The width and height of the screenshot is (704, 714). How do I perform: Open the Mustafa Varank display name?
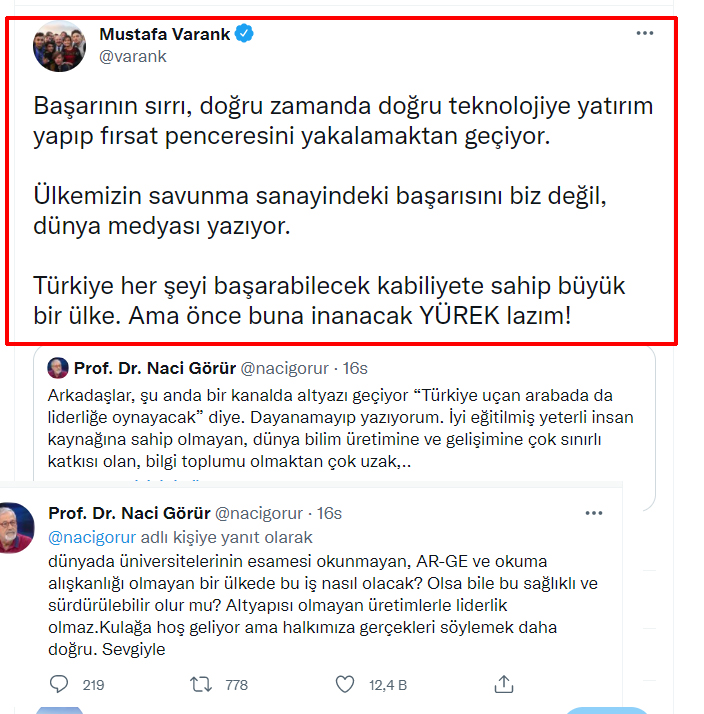pos(165,34)
